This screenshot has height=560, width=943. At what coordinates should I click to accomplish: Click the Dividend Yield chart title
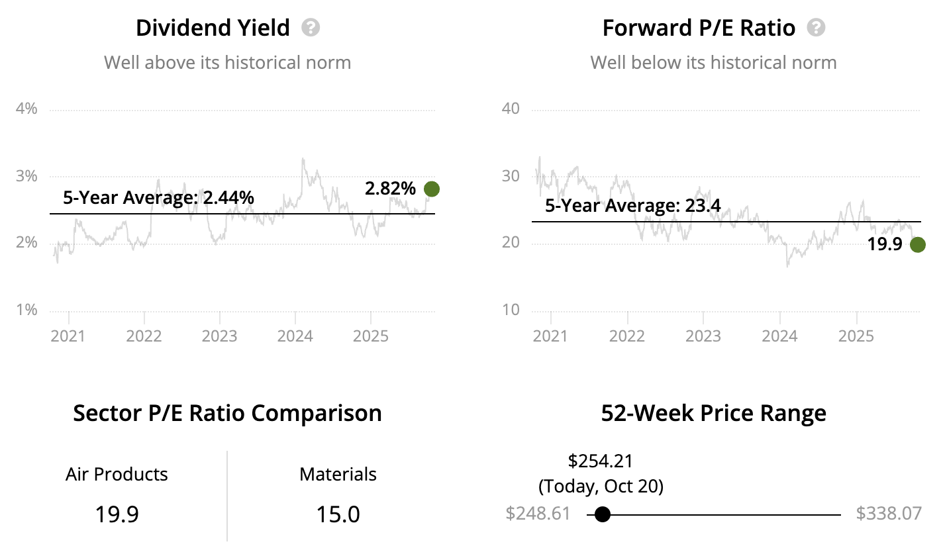pyautogui.click(x=213, y=28)
